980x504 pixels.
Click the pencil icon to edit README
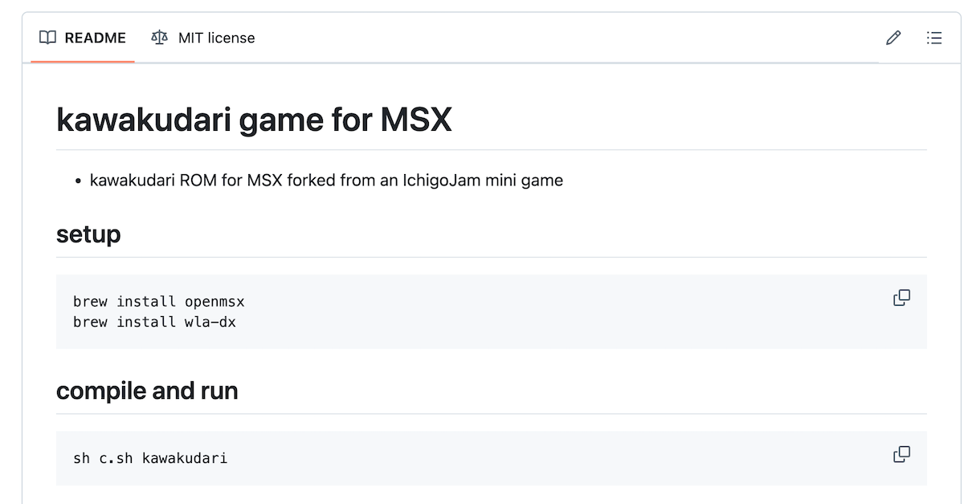tap(893, 38)
